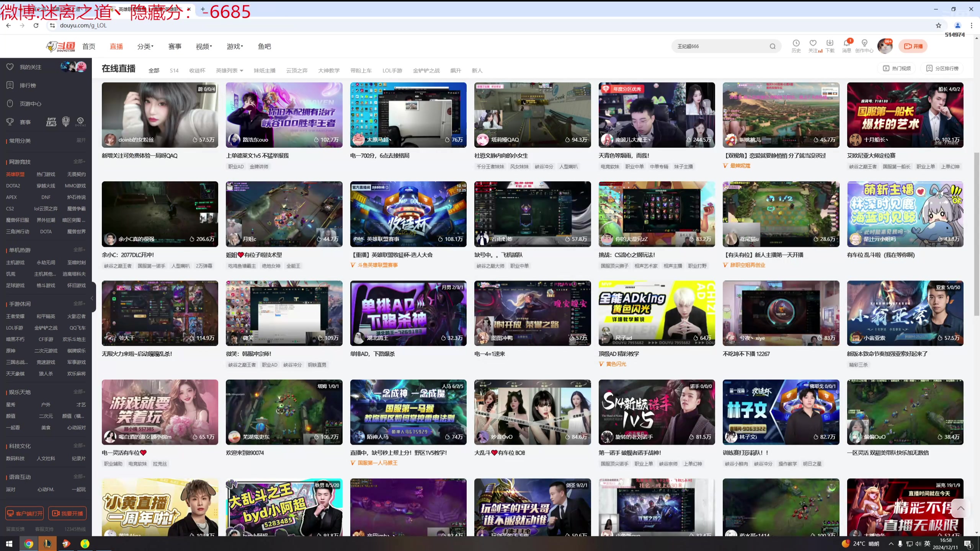980x551 pixels.
Task: Click the search magnifier icon
Action: coord(773,46)
